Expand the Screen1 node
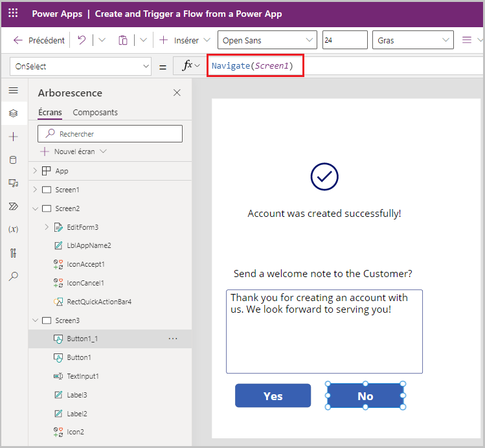 (x=35, y=190)
